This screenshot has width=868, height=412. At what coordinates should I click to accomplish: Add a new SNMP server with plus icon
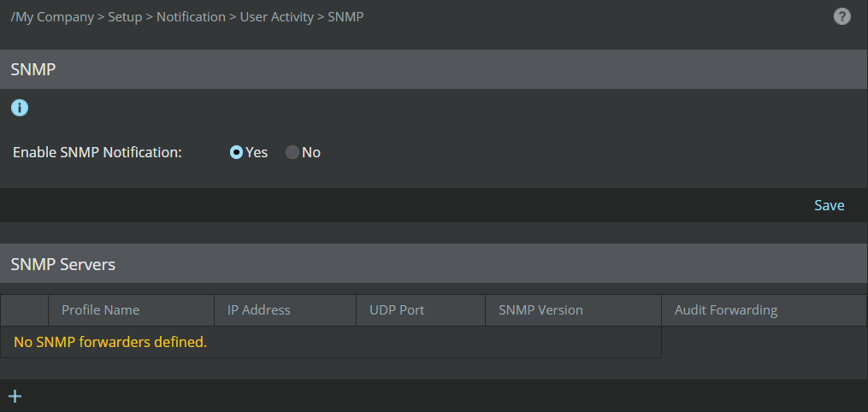(x=15, y=396)
